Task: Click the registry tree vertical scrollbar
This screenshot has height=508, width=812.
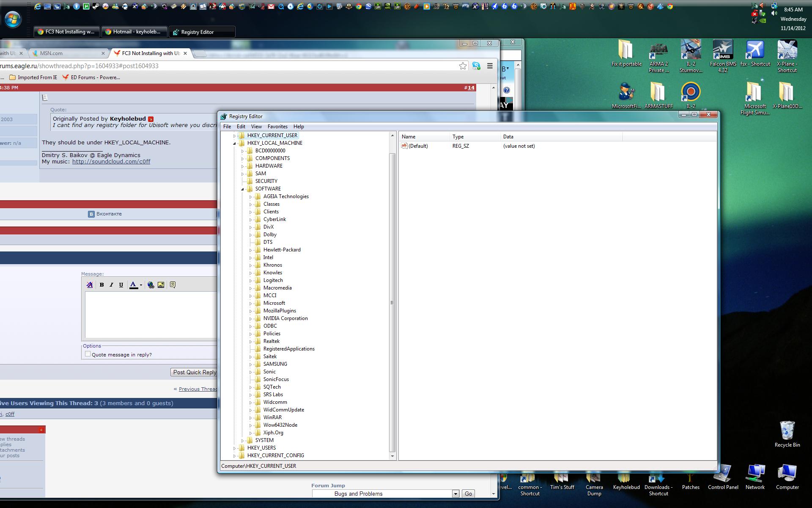Action: (x=392, y=302)
